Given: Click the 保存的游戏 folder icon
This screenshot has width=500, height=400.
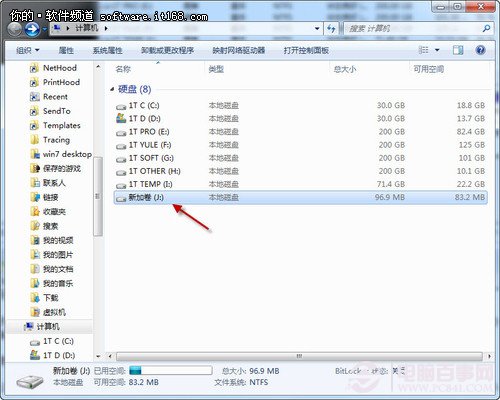Looking at the screenshot, I should coord(35,168).
